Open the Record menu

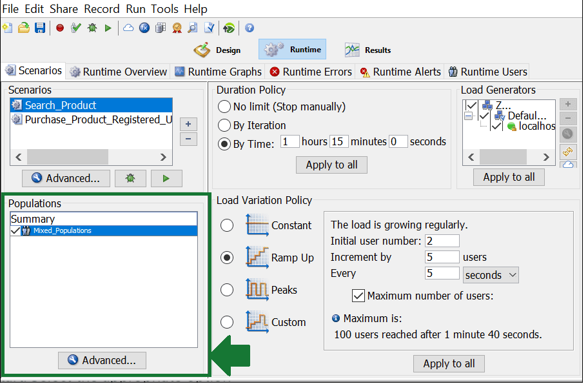click(x=102, y=8)
